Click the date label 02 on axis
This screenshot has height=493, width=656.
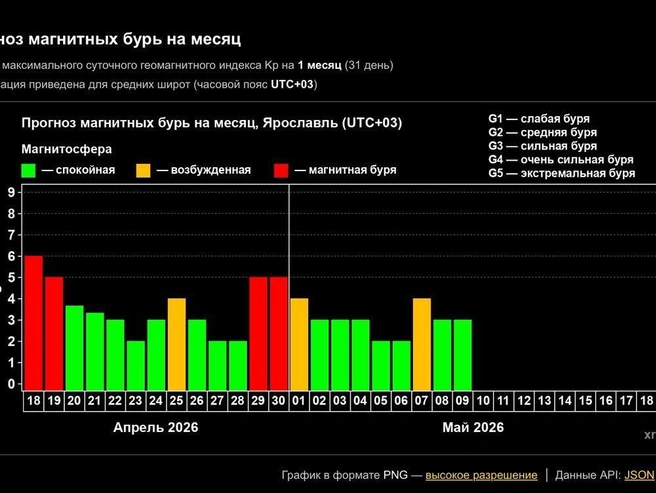[x=320, y=401]
